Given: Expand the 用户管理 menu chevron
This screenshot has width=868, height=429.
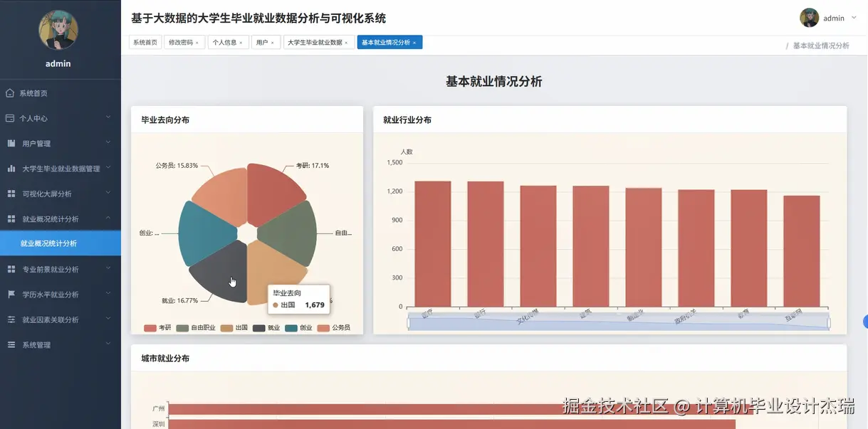Looking at the screenshot, I should click(x=108, y=142).
